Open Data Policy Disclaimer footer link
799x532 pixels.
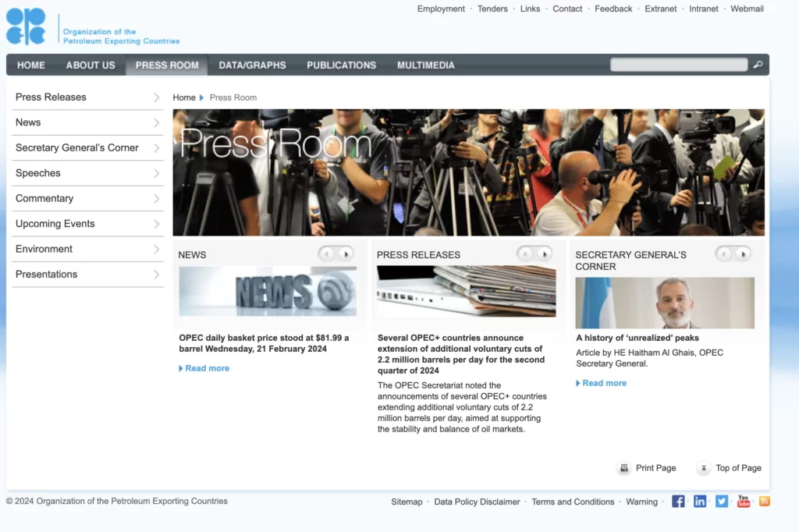[x=477, y=502]
